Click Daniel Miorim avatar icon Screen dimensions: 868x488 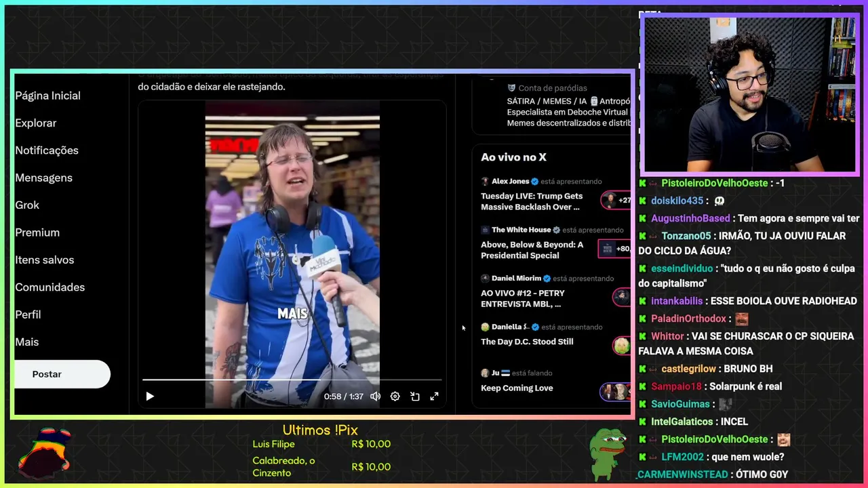[485, 279]
